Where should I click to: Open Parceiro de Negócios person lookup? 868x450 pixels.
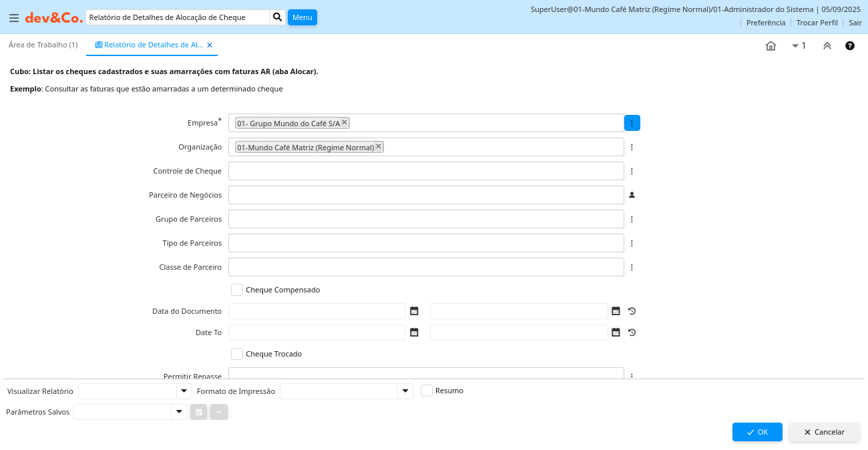(x=632, y=195)
